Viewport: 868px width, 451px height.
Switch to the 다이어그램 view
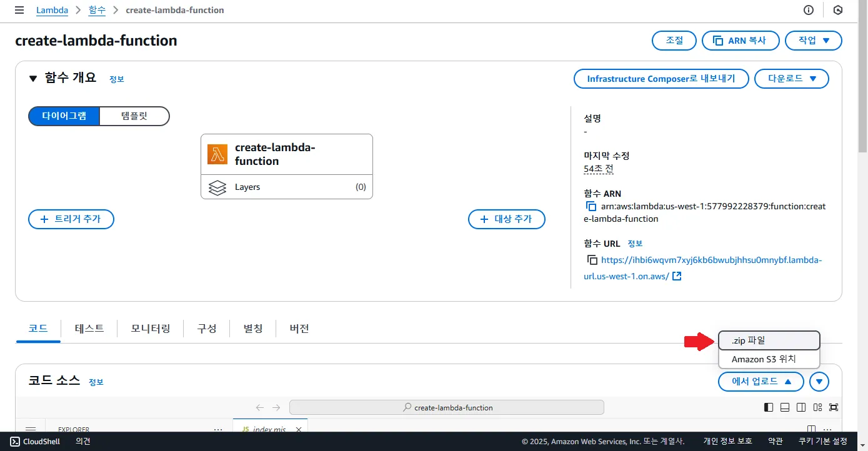(64, 116)
